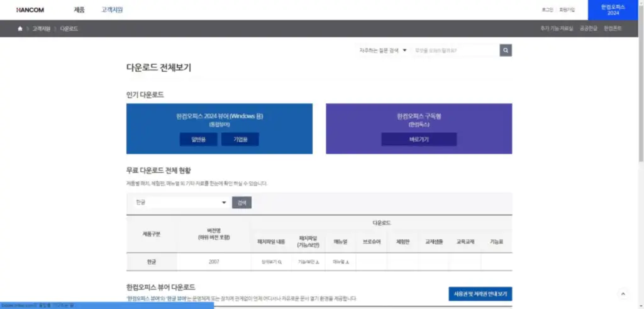Image resolution: width=644 pixels, height=309 pixels.
Task: Click the 한컴오피스 뷰어 다운로드 heading
Action: click(160, 287)
